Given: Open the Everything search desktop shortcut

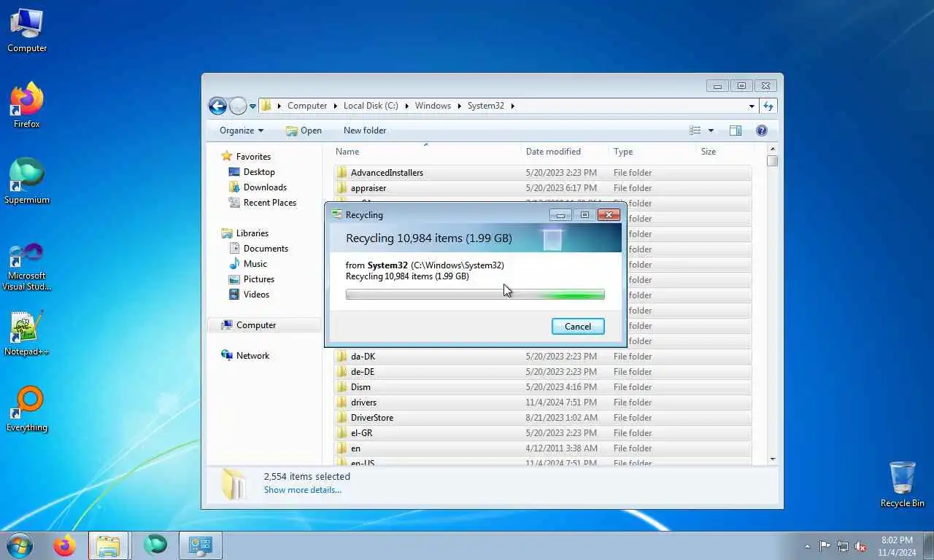Looking at the screenshot, I should [27, 409].
